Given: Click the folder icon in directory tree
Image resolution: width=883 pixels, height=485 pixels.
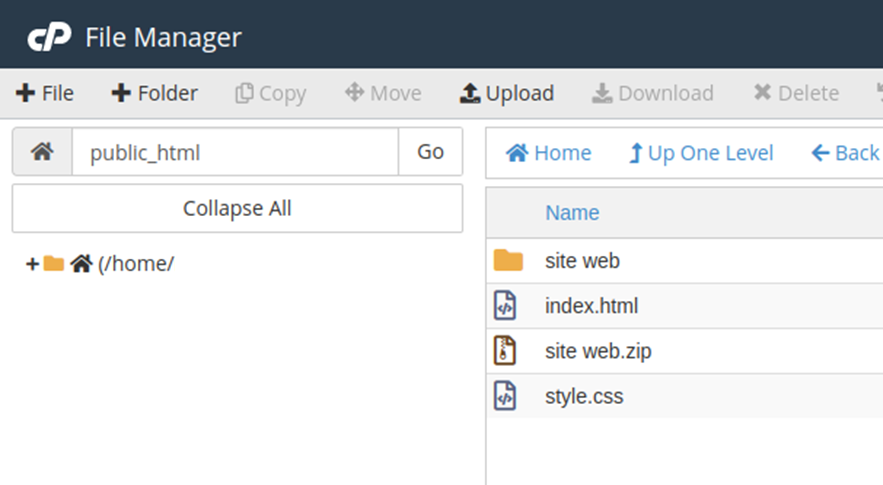Looking at the screenshot, I should (54, 264).
